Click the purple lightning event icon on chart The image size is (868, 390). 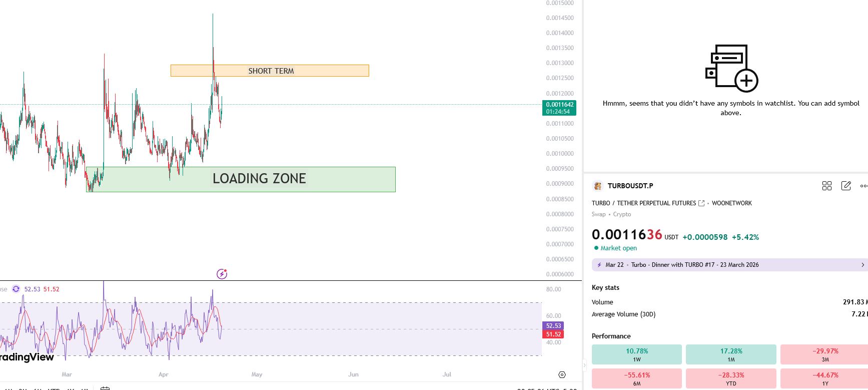[x=222, y=274]
